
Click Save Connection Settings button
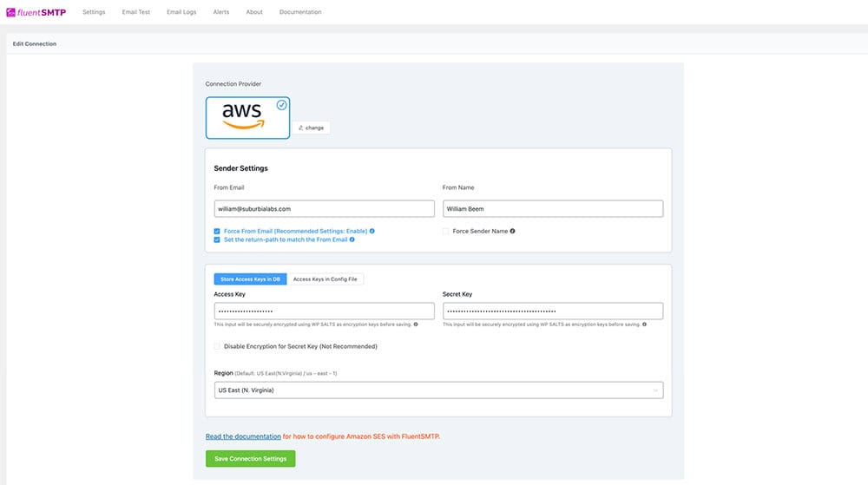tap(250, 458)
